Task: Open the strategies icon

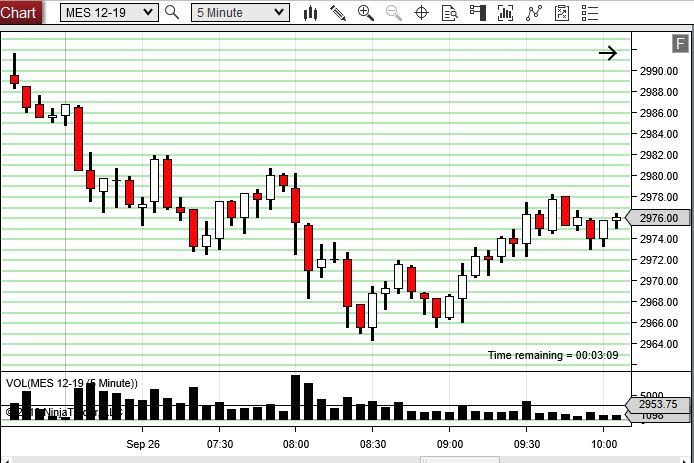Action: [534, 13]
